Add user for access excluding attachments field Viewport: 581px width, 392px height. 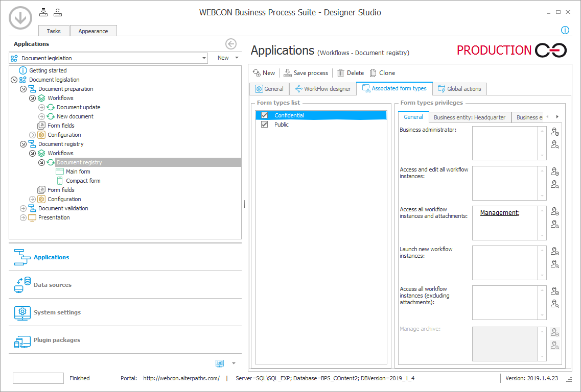555,291
